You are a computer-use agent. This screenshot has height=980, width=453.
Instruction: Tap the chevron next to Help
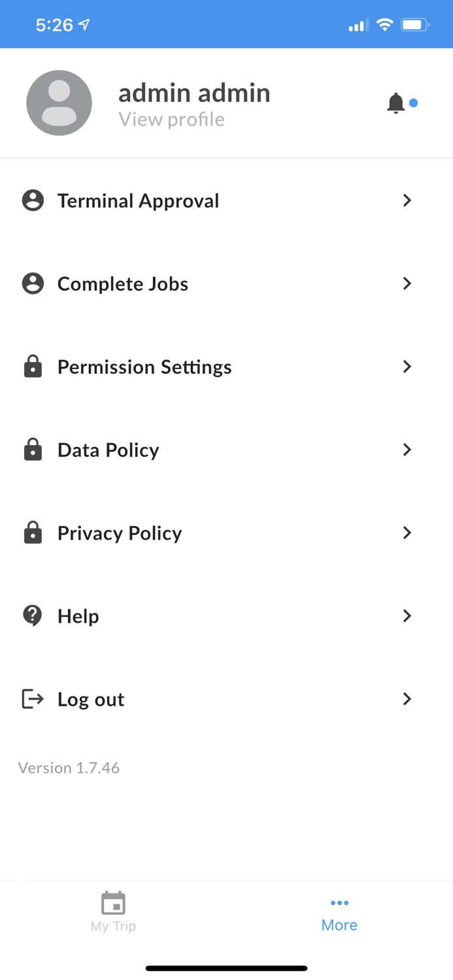pos(407,615)
